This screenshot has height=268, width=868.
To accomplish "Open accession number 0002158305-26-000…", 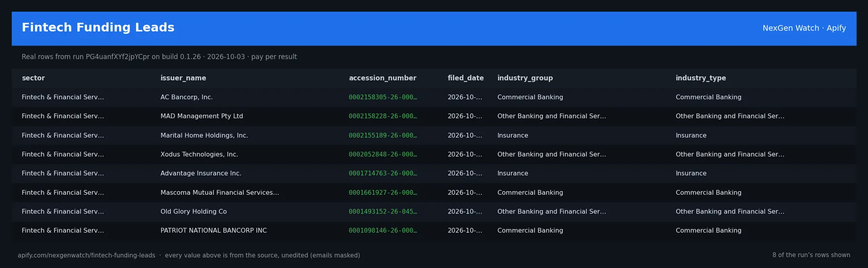I will (x=383, y=97).
